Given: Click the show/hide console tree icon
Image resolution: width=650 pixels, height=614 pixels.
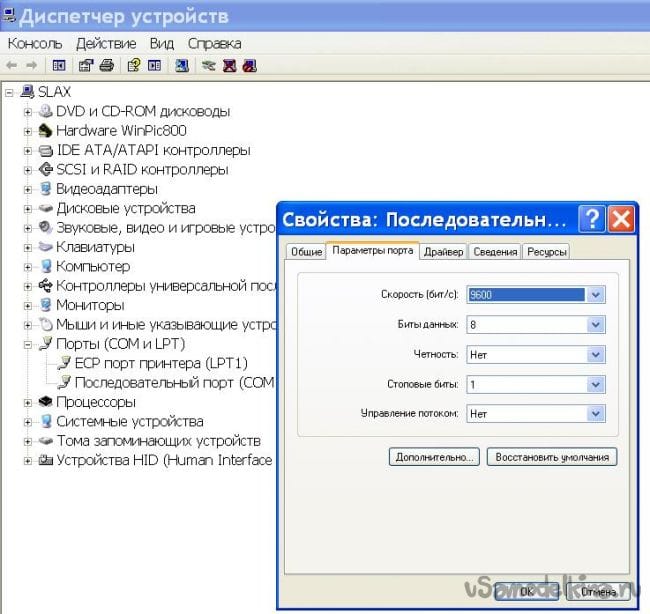Looking at the screenshot, I should coord(59,66).
